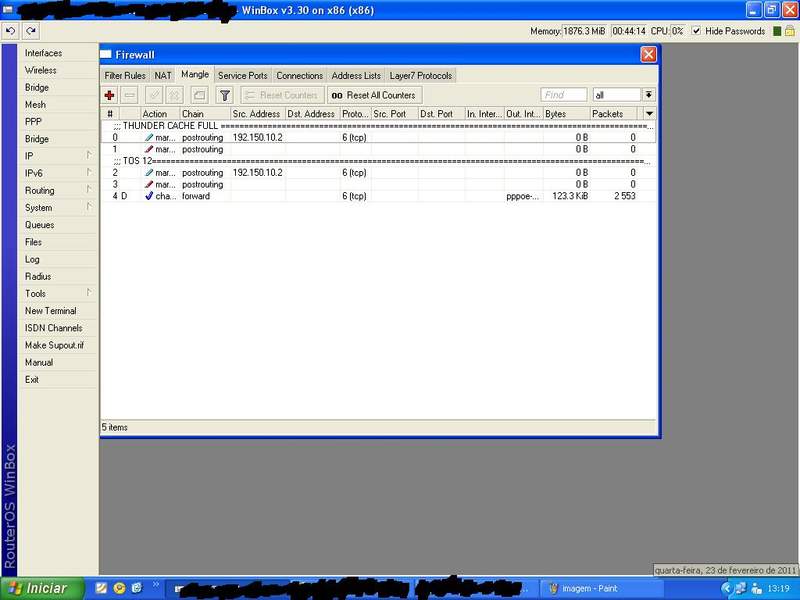The image size is (800, 600).
Task: Expand the Routing submenu
Action: (x=58, y=190)
